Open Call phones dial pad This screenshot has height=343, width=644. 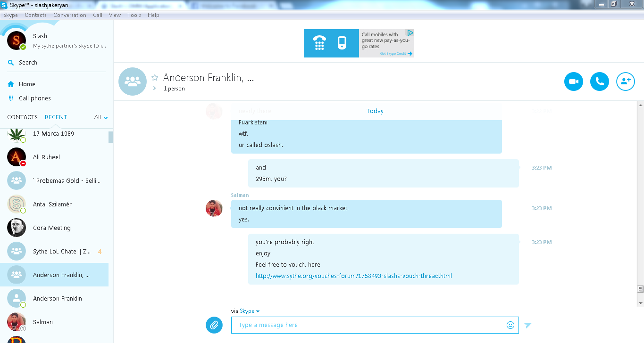[x=34, y=98]
